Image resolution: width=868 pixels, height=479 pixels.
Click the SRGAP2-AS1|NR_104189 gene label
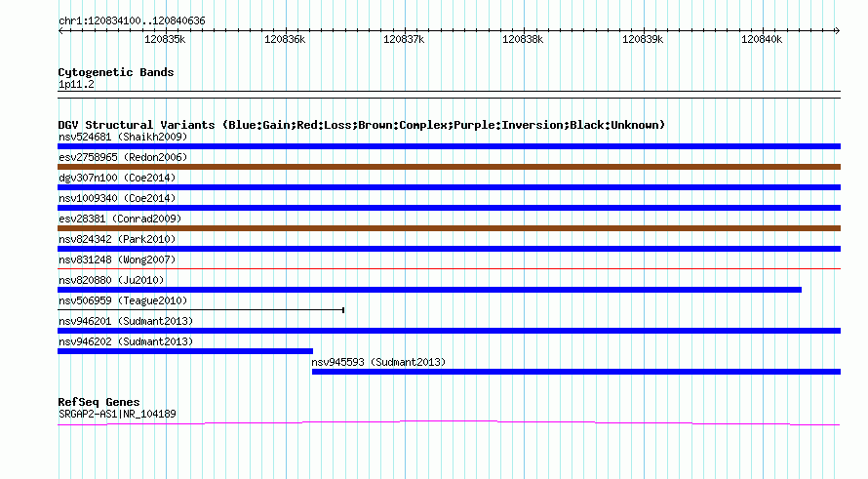117,414
